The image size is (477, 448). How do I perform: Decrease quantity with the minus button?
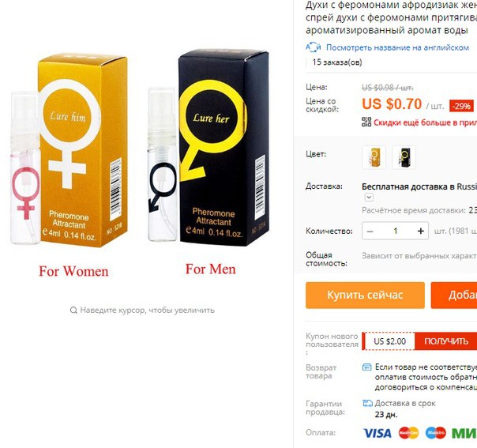click(x=370, y=232)
